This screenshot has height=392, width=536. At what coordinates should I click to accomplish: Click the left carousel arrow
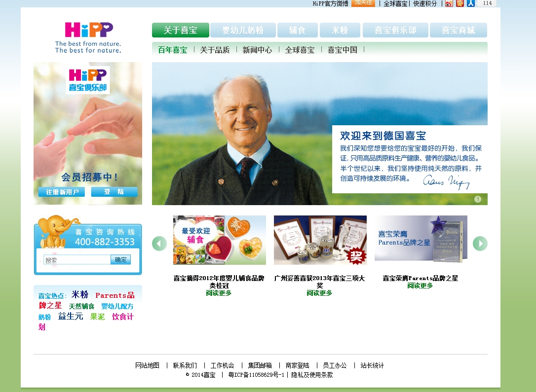[x=159, y=244]
